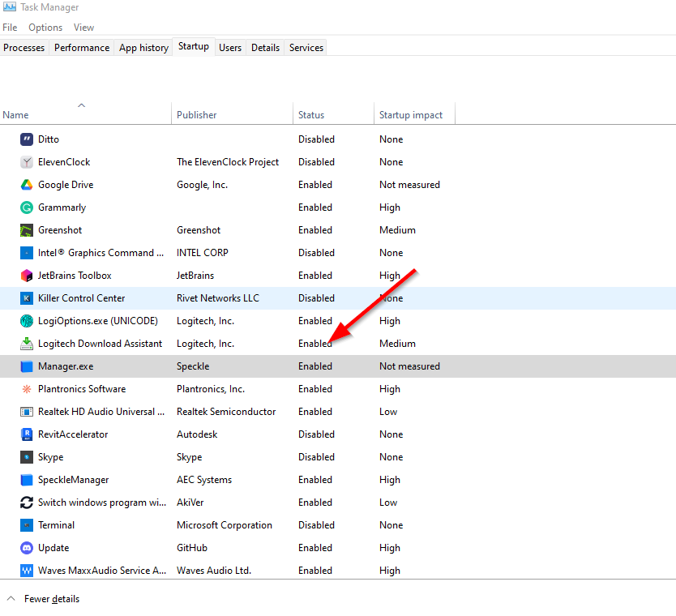Click the LogiOptions.exe icon
This screenshot has width=676, height=616.
pyautogui.click(x=27, y=321)
